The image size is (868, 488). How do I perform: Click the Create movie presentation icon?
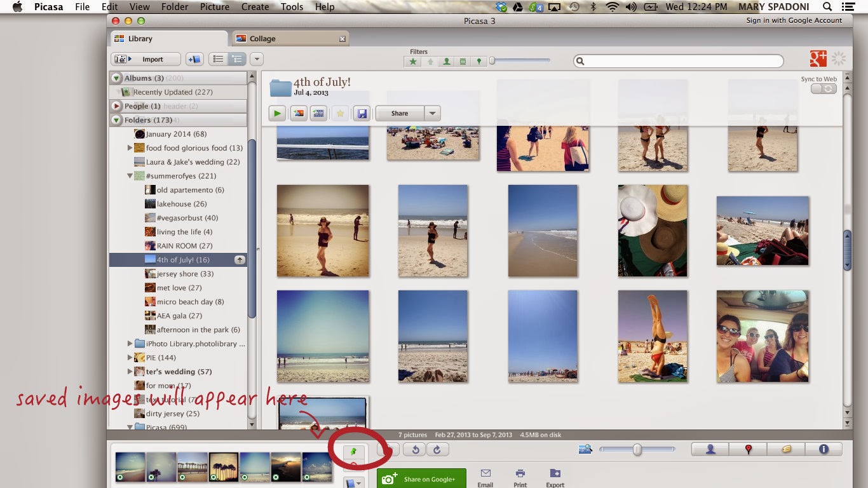(318, 113)
